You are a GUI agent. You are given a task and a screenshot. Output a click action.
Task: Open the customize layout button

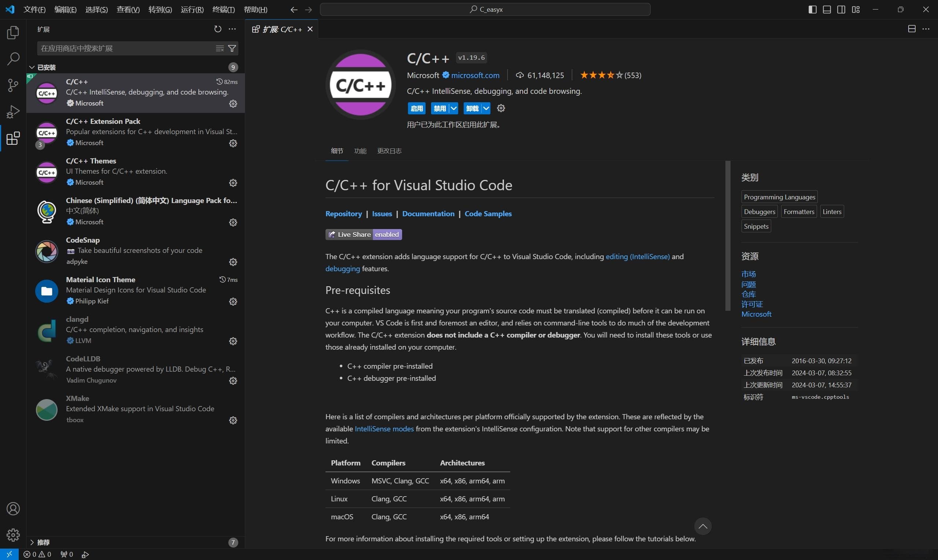[856, 10]
